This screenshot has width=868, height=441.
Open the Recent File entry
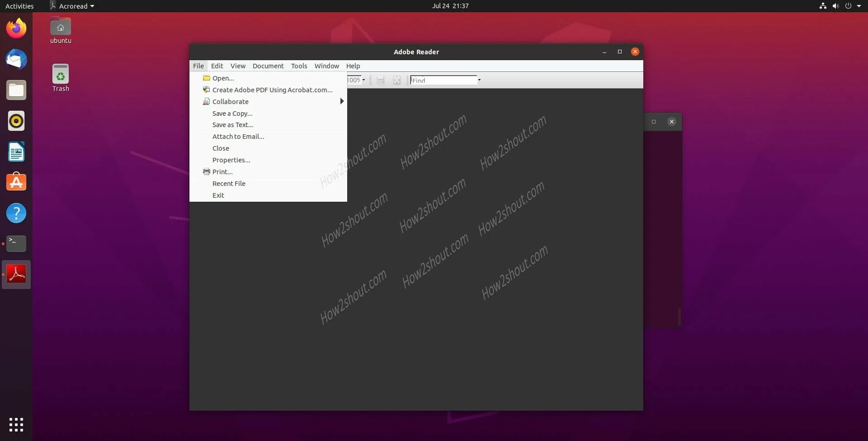[268, 184]
